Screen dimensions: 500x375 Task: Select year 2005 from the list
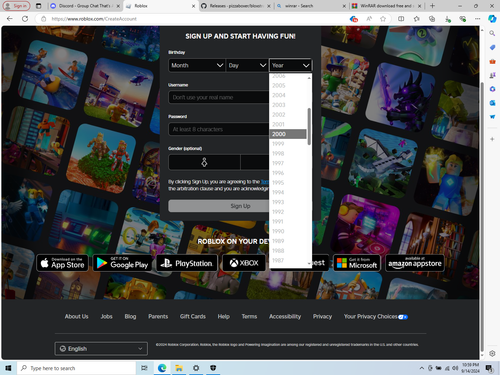point(288,86)
